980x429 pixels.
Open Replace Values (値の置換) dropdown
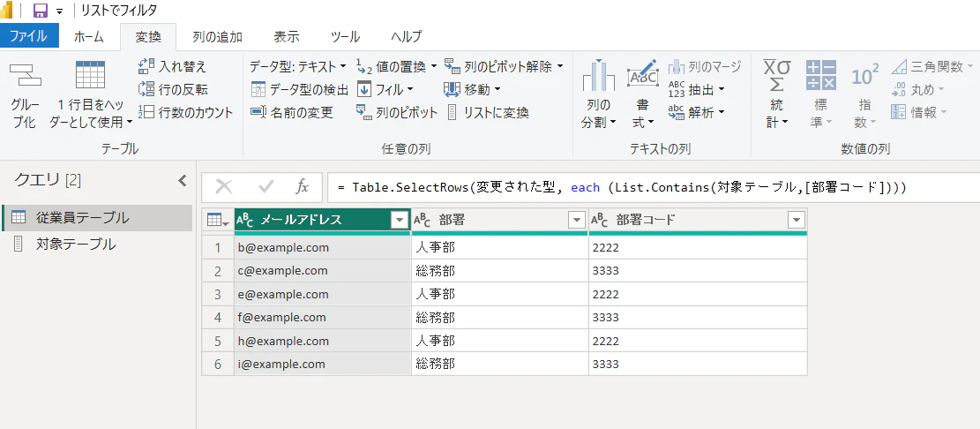[396, 66]
